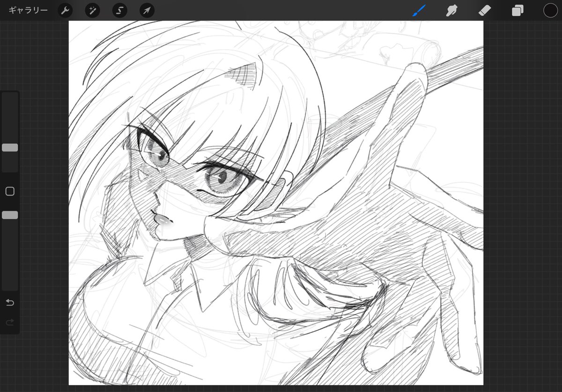Open the active color picker circle
This screenshot has height=392, width=562.
click(x=550, y=10)
